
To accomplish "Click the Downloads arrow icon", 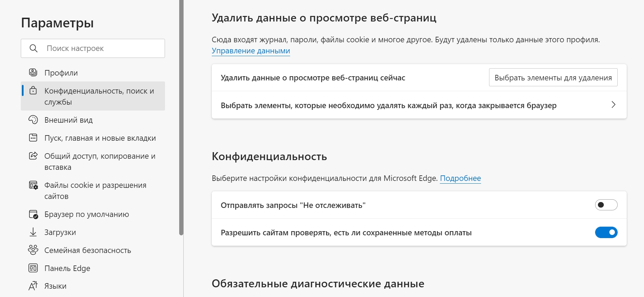I will (x=33, y=232).
